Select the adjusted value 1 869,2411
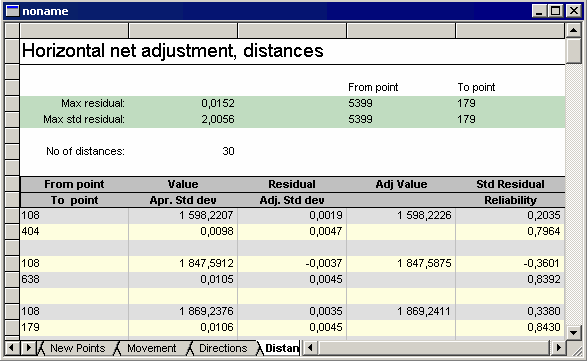The image size is (587, 361). click(x=401, y=311)
